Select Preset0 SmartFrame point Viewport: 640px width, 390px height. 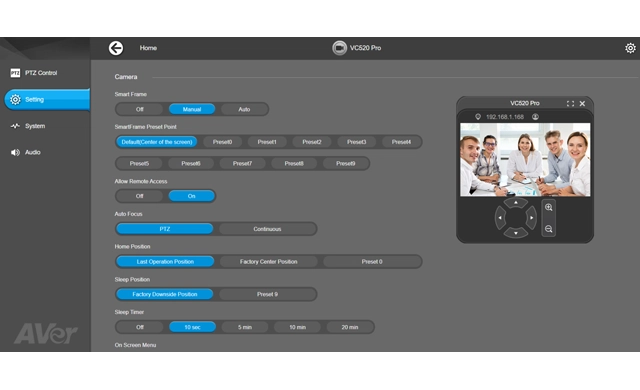pos(222,142)
